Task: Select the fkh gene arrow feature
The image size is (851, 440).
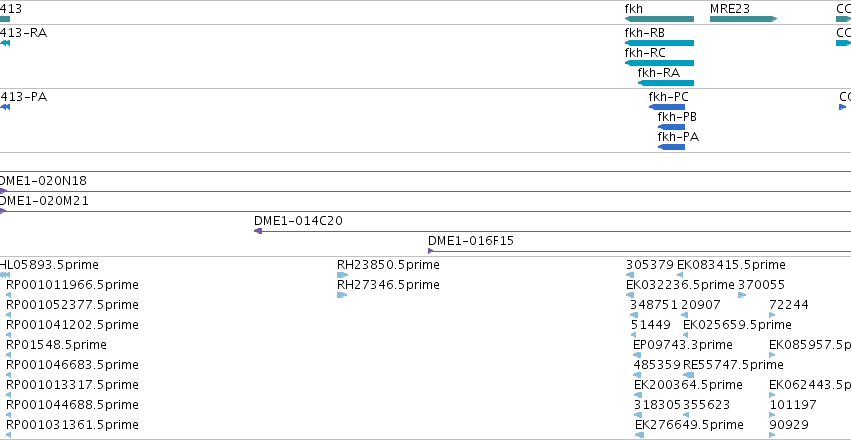Action: click(x=659, y=19)
